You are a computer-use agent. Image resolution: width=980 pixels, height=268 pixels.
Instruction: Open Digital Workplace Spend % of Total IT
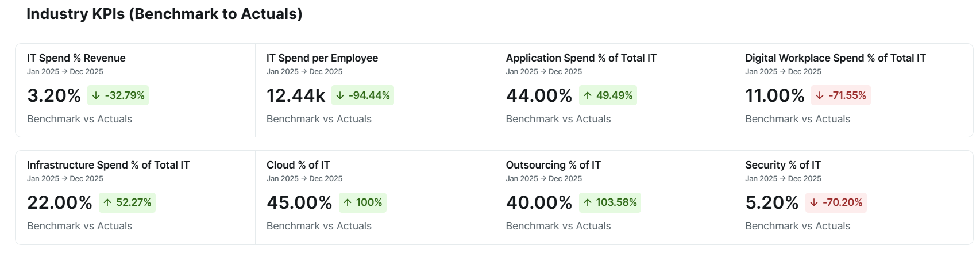pos(835,58)
